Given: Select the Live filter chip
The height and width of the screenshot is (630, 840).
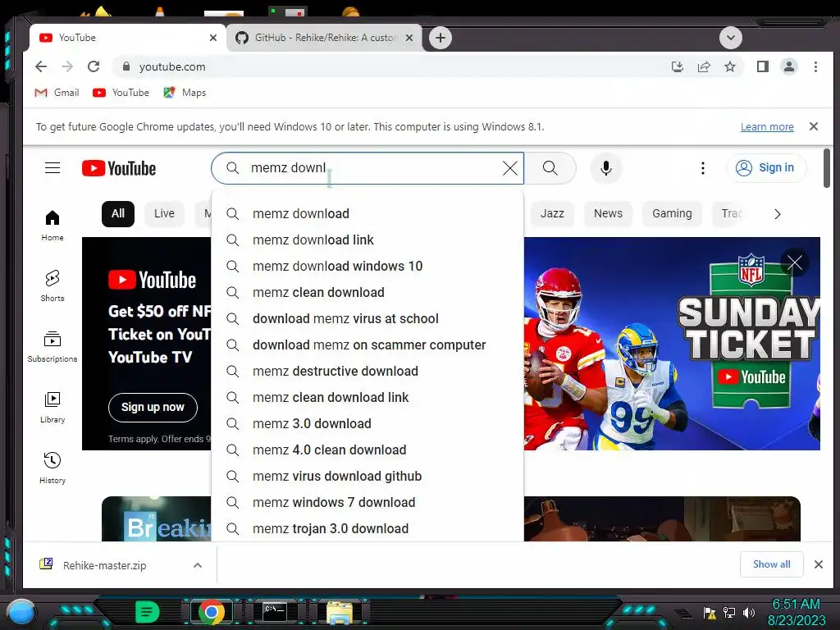Looking at the screenshot, I should click(164, 214).
